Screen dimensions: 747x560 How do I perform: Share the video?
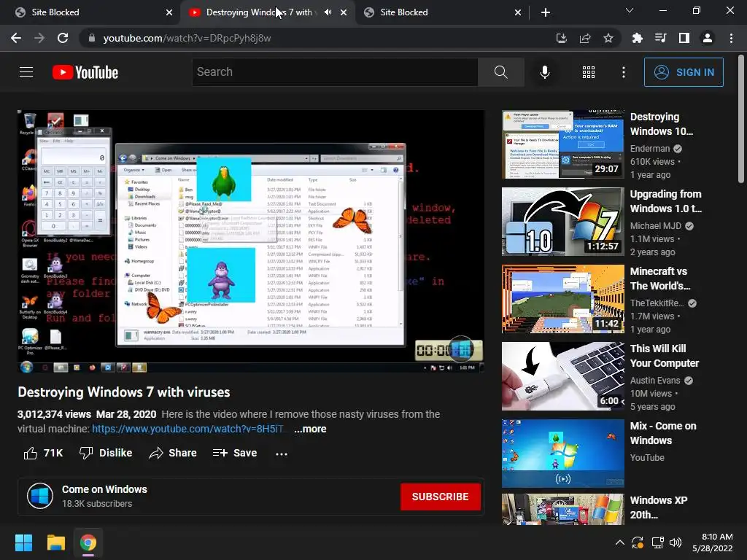point(172,453)
